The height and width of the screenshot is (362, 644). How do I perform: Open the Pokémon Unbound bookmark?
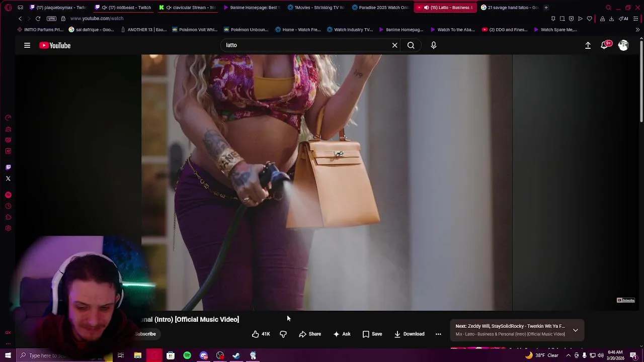click(x=246, y=30)
